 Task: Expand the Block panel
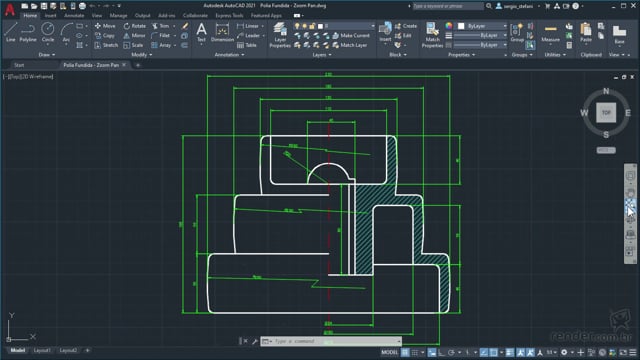[398, 55]
